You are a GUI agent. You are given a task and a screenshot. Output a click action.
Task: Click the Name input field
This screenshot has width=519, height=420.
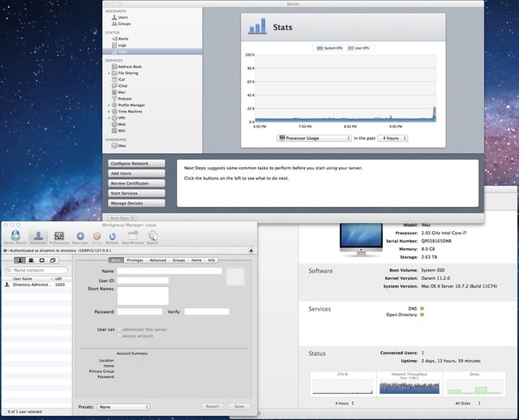pyautogui.click(x=169, y=271)
